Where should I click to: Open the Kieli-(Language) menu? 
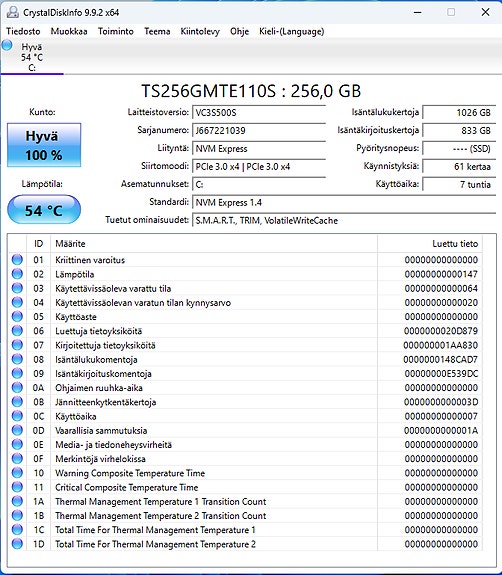pos(292,32)
